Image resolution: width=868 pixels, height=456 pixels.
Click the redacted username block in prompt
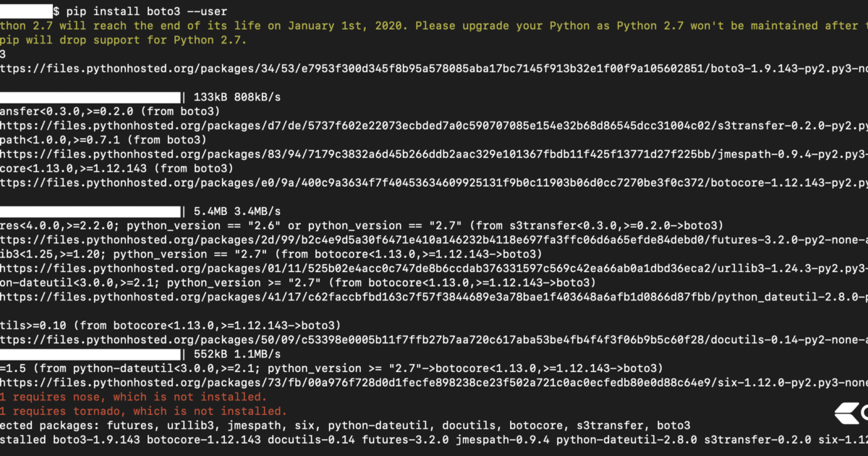click(26, 12)
